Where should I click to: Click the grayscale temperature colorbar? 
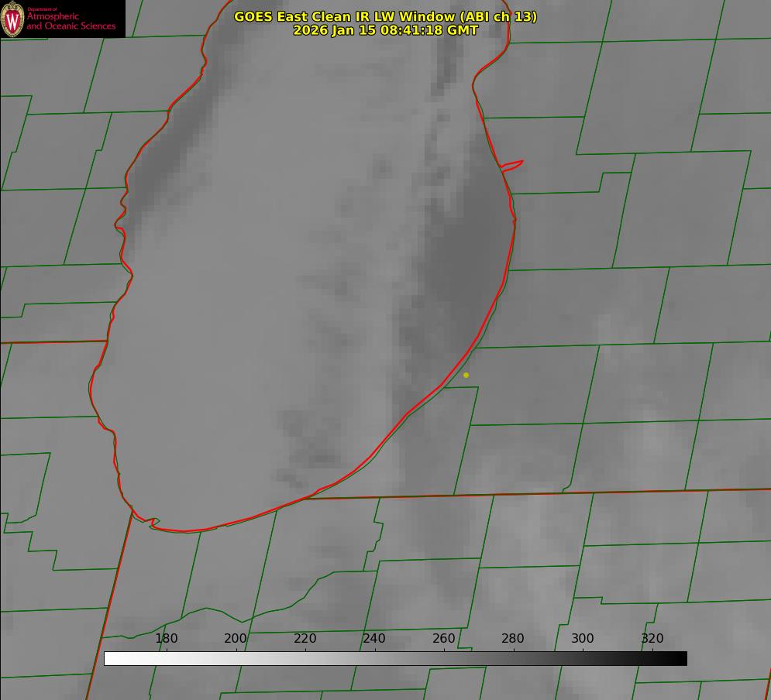click(x=395, y=658)
